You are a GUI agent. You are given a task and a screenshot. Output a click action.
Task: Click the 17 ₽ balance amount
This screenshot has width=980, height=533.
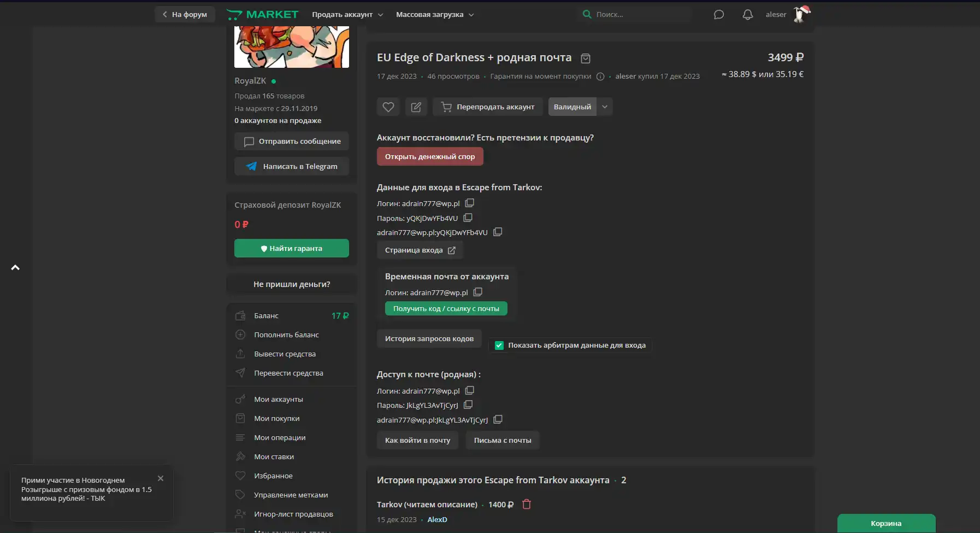pyautogui.click(x=340, y=315)
